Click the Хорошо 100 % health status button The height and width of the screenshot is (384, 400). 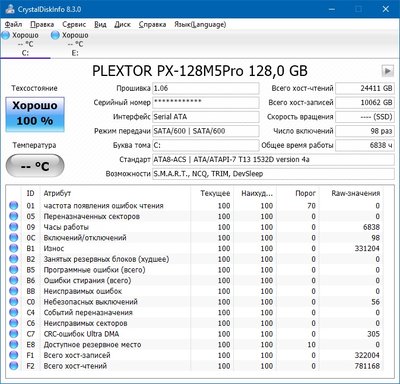pos(35,114)
